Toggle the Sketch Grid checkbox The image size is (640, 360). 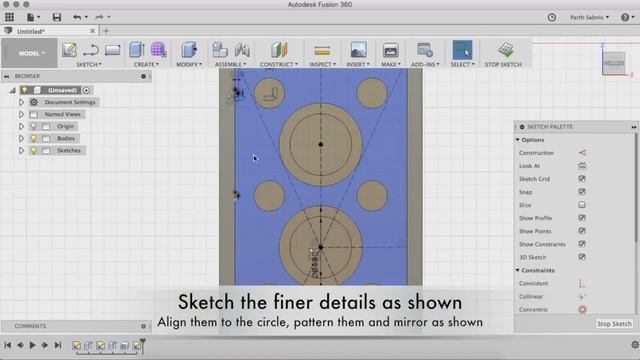coord(582,179)
